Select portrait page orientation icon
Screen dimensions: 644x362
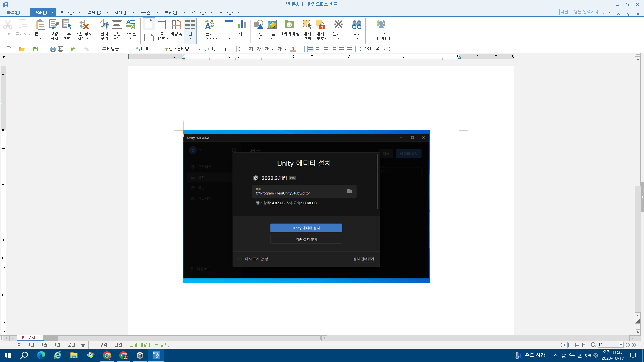[x=149, y=24]
